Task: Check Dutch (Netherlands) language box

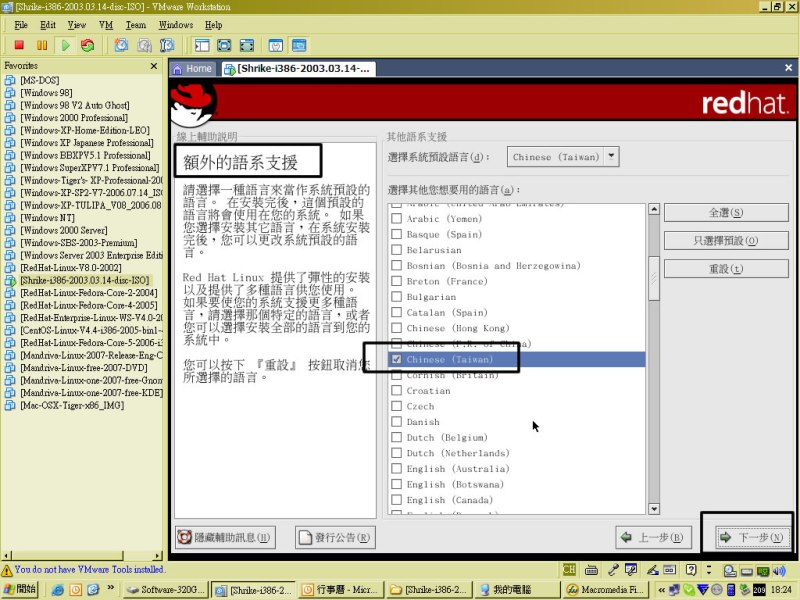Action: pos(396,453)
